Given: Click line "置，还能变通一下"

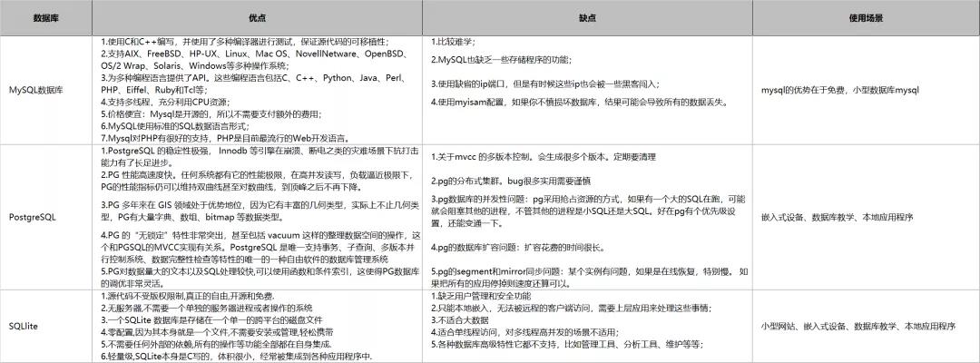Looking at the screenshot, I should (467, 223).
